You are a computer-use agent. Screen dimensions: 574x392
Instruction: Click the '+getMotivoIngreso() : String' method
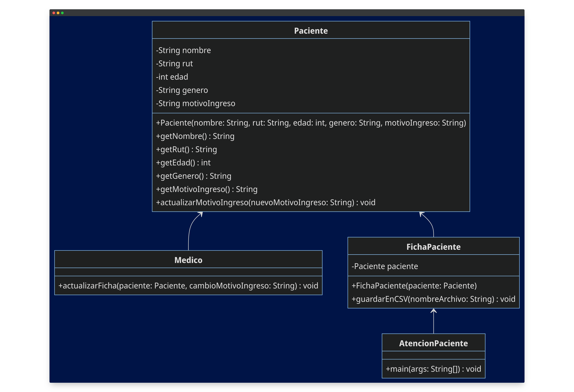point(207,189)
